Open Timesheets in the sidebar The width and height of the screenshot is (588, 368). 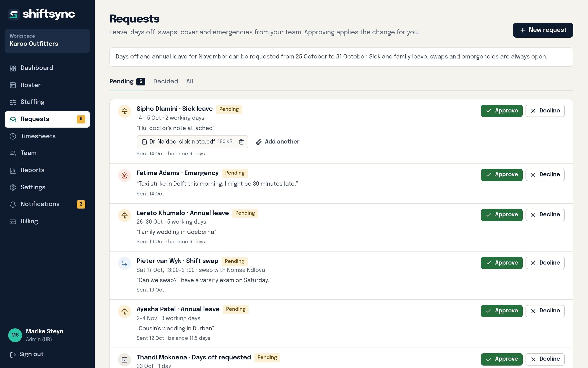point(47,136)
